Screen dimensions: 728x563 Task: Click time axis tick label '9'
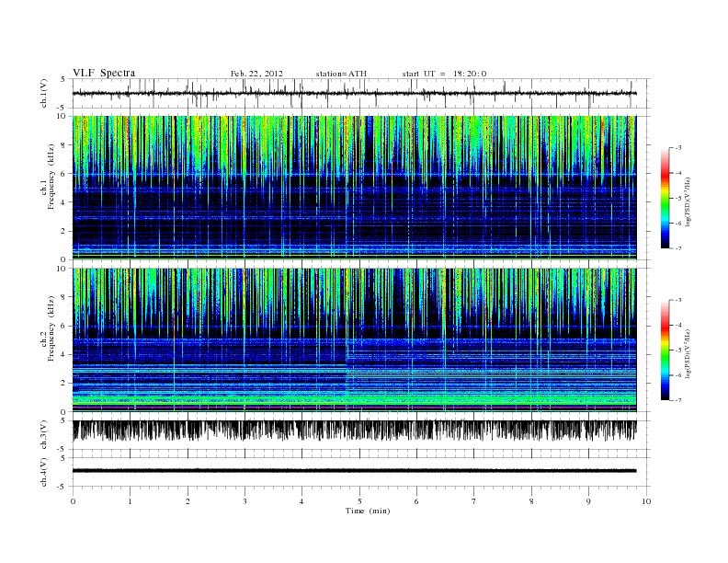pos(588,501)
